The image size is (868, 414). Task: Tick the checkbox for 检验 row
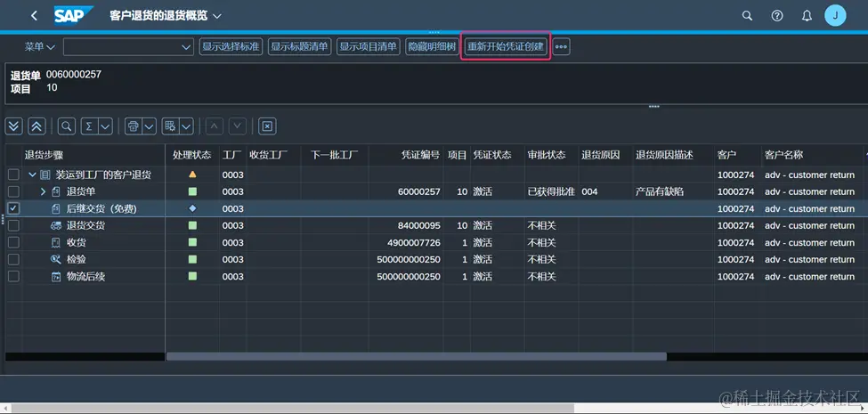click(13, 260)
